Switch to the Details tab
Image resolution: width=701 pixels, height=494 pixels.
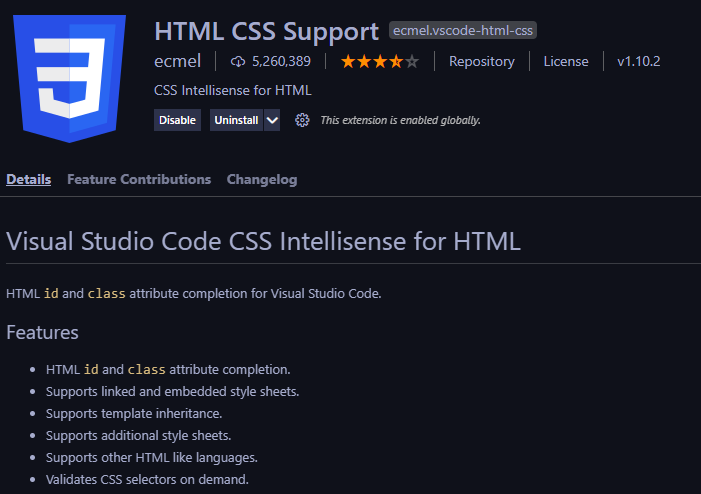click(x=29, y=179)
